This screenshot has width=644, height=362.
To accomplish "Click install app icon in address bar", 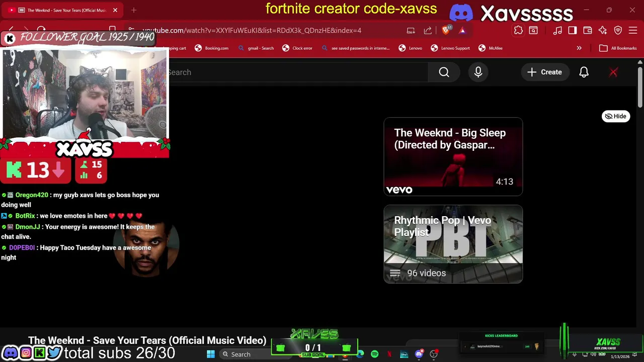I will pyautogui.click(x=411, y=30).
